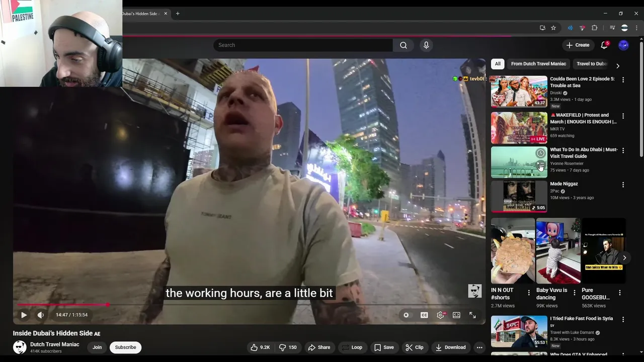The width and height of the screenshot is (644, 362).
Task: Open options for WAKEFIELD live video
Action: pos(623,116)
